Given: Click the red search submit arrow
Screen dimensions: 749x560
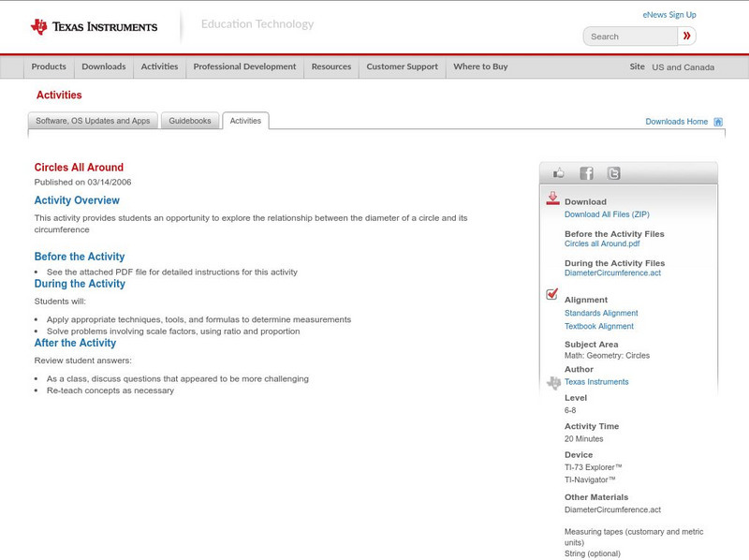Looking at the screenshot, I should pos(687,37).
